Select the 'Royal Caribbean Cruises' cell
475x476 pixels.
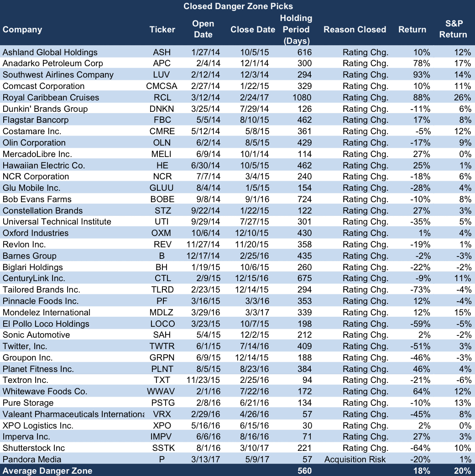click(x=51, y=98)
